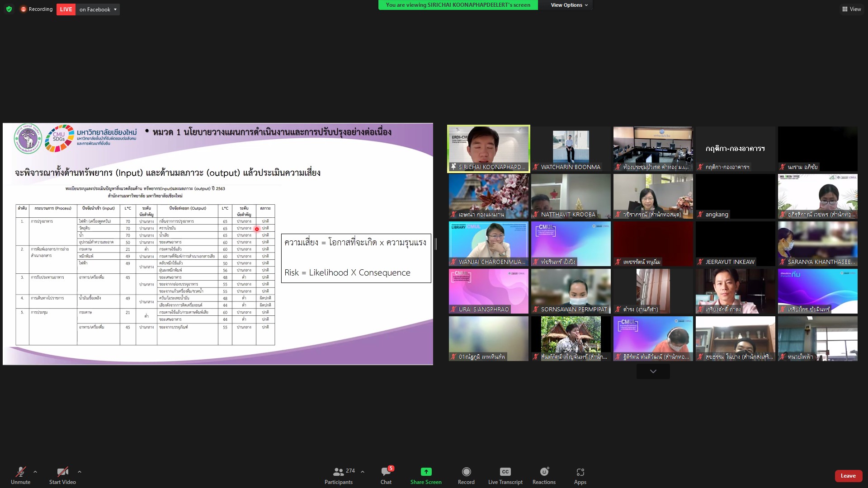Open Live Transcript captions
The width and height of the screenshot is (868, 488).
pos(505,472)
